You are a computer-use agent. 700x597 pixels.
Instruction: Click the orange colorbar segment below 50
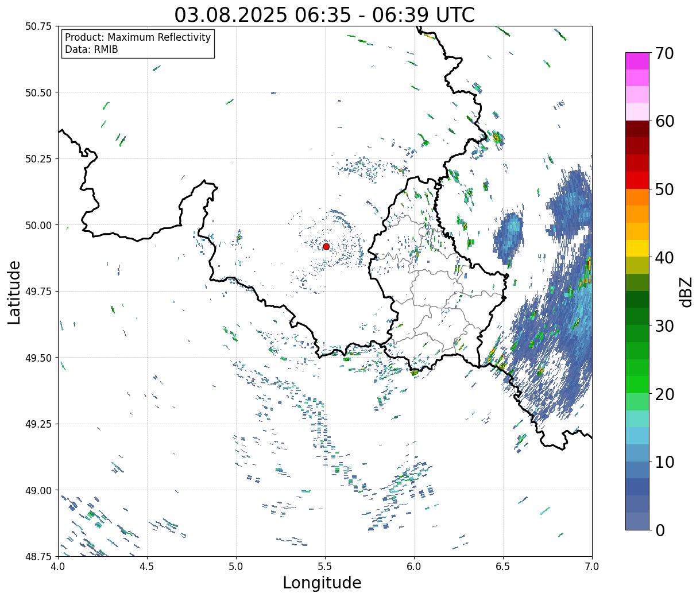click(637, 197)
